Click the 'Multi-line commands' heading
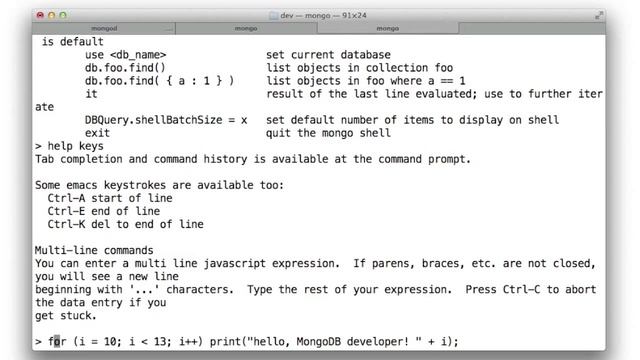640x360 pixels. (94, 250)
